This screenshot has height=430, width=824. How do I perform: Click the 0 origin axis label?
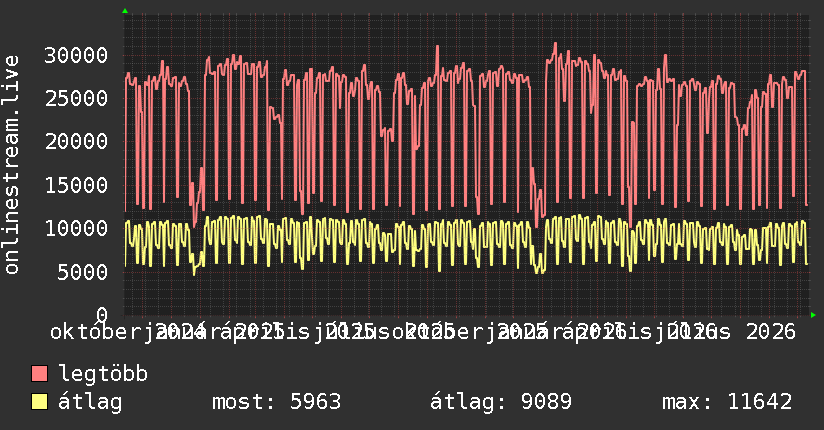point(102,315)
